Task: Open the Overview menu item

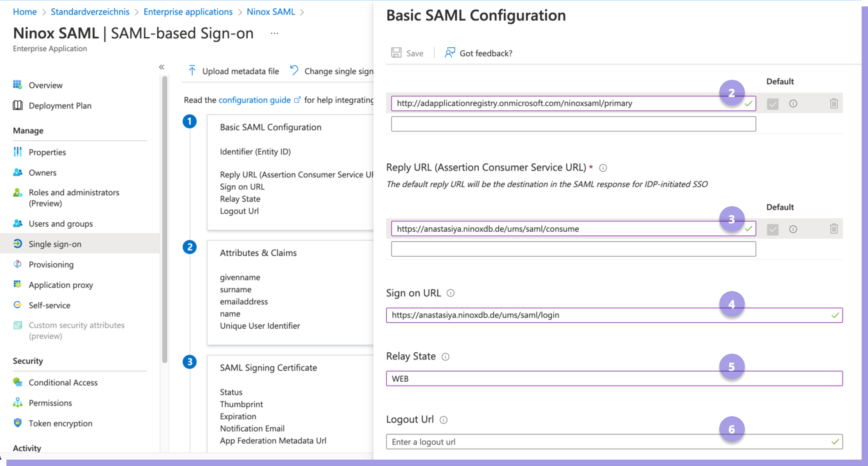Action: pos(46,85)
